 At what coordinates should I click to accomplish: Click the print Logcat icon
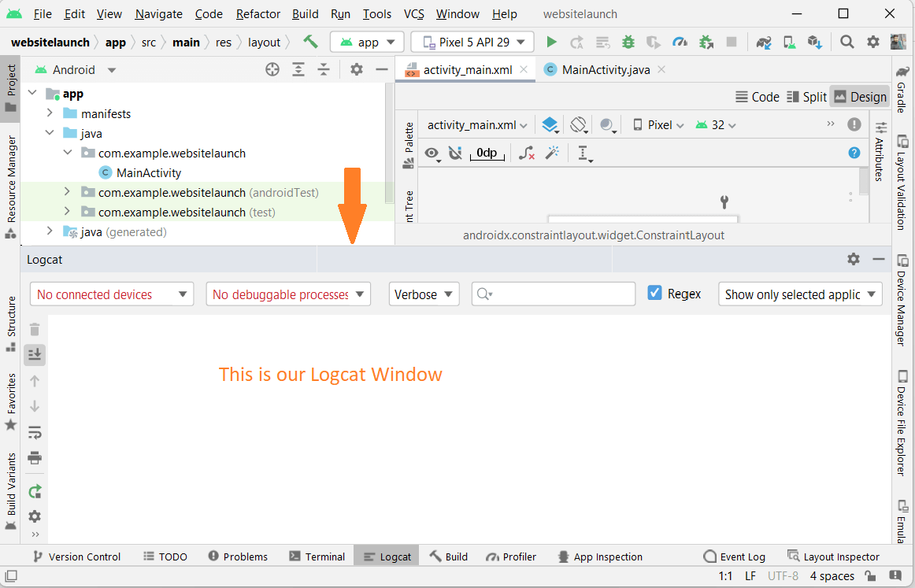tap(34, 457)
